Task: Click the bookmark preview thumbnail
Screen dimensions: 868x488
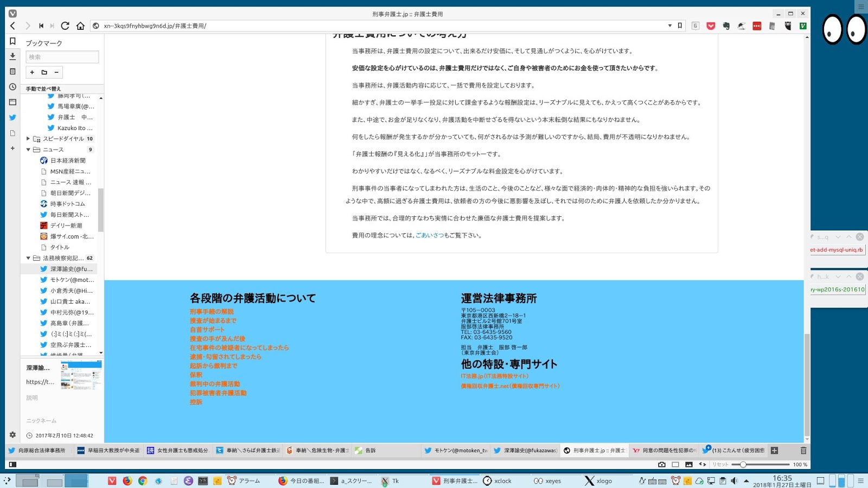Action: pyautogui.click(x=81, y=376)
